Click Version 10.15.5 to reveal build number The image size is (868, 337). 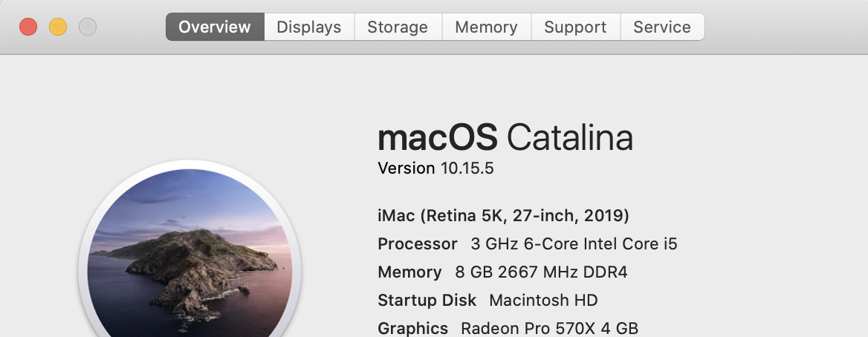[x=435, y=168]
